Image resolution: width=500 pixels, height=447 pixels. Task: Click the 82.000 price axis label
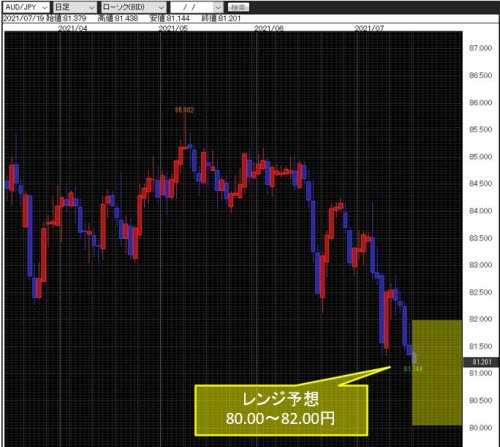click(480, 319)
